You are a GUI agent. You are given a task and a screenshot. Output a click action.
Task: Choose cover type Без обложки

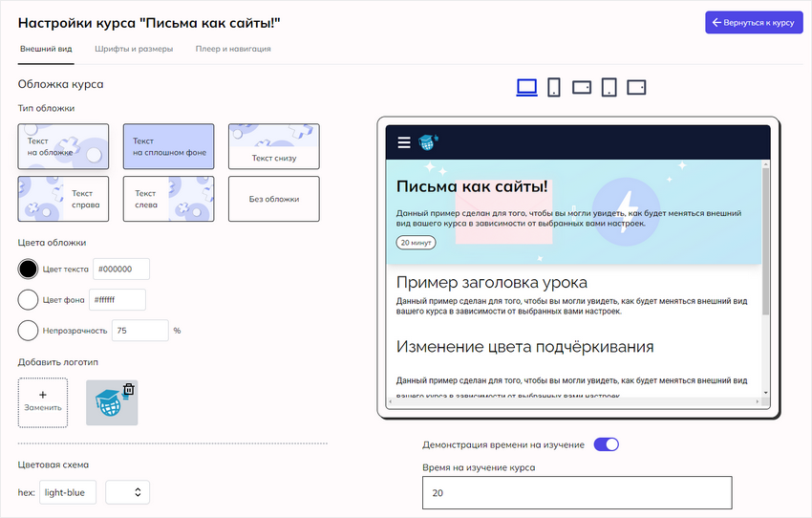click(274, 199)
